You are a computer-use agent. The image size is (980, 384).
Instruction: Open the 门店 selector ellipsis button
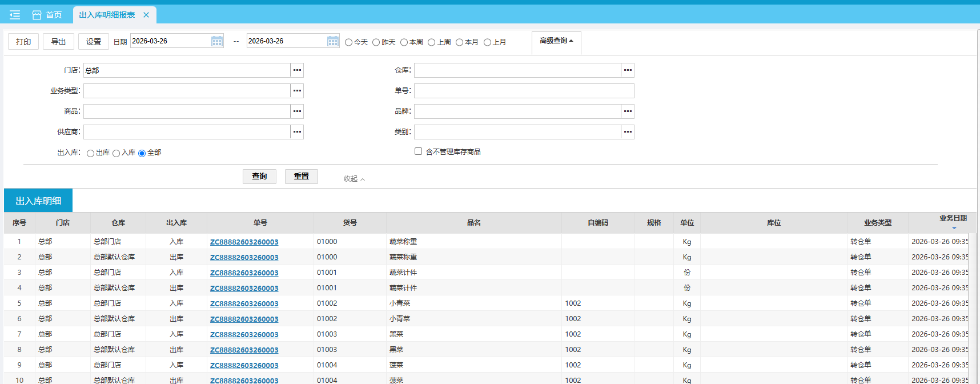click(297, 70)
